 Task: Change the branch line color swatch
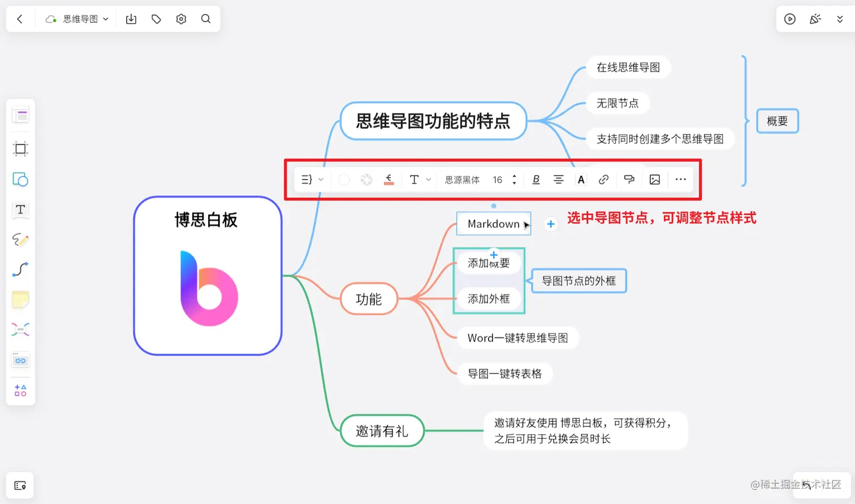[389, 180]
